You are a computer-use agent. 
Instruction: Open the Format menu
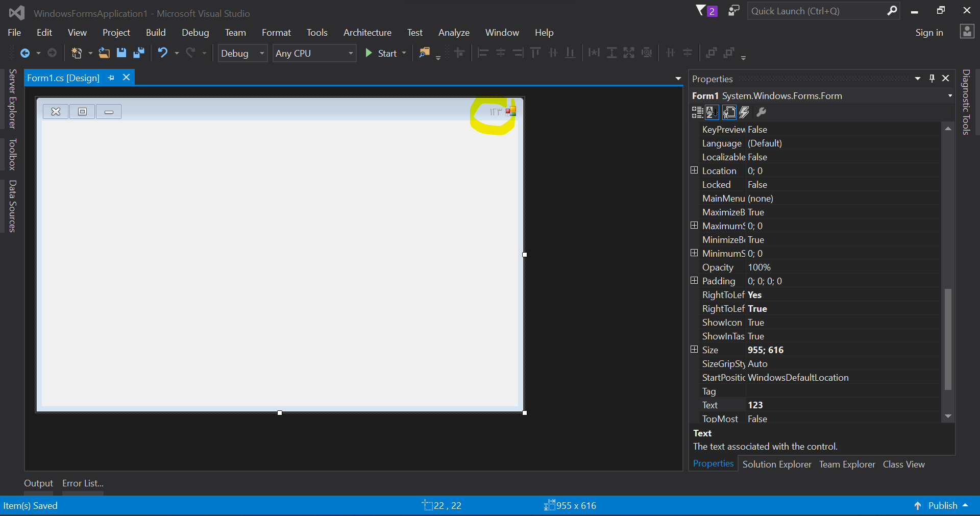276,32
